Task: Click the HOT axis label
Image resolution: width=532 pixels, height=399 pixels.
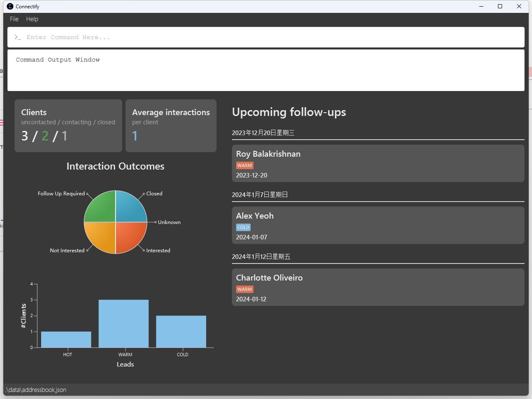Action: pos(68,355)
